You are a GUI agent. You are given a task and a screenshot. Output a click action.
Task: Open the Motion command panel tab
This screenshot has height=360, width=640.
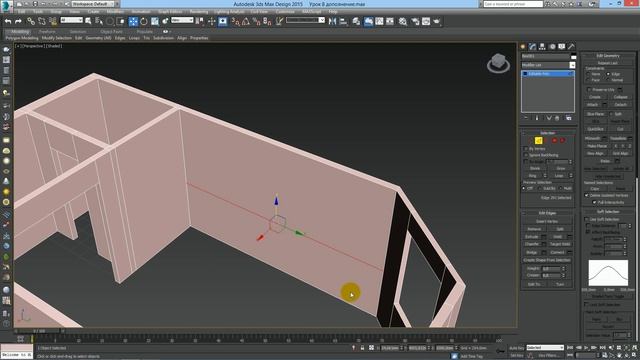click(552, 47)
